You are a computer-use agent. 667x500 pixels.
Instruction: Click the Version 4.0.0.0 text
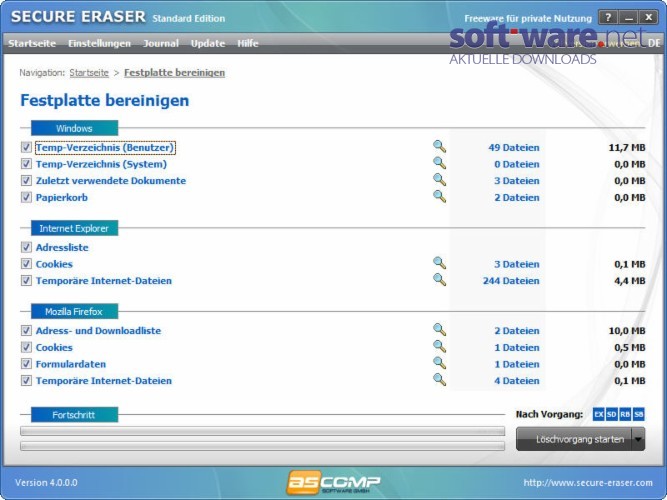pyautogui.click(x=46, y=483)
